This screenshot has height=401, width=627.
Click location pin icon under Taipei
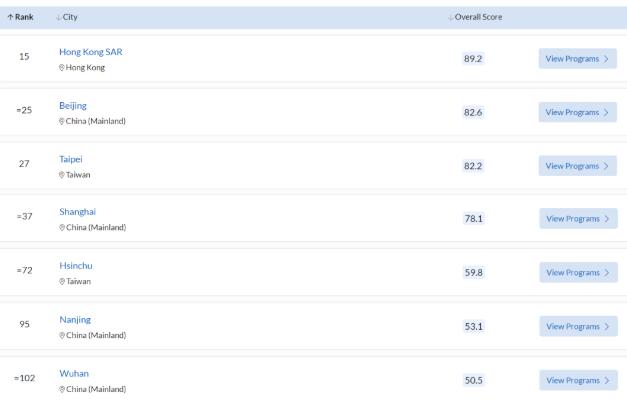[62, 175]
